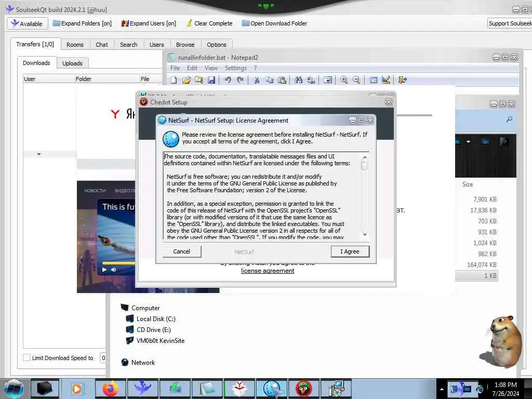This screenshot has width=532, height=399.
Task: Click the video progress bar on the webpage
Action: [119, 263]
